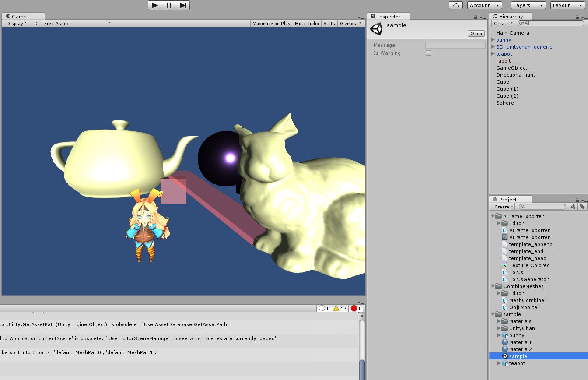Toggle the Is Warning checkbox
Image resolution: width=588 pixels, height=380 pixels.
point(428,53)
